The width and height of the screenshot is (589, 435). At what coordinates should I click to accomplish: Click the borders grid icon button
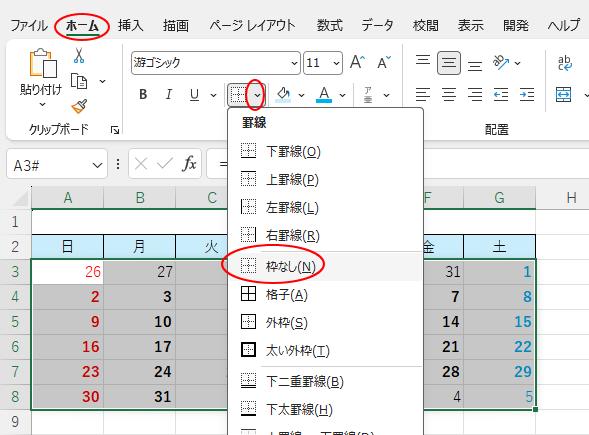[238, 95]
